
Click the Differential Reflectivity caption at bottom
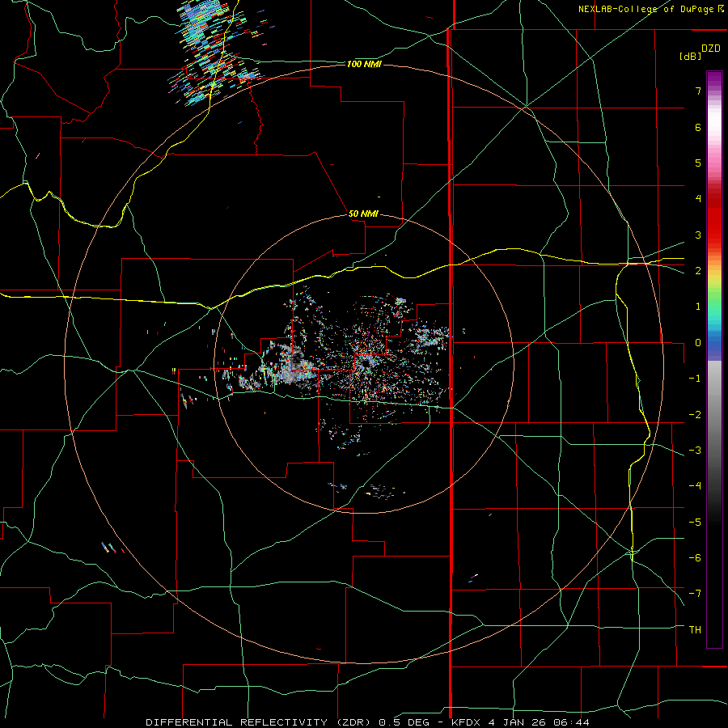pos(367,722)
